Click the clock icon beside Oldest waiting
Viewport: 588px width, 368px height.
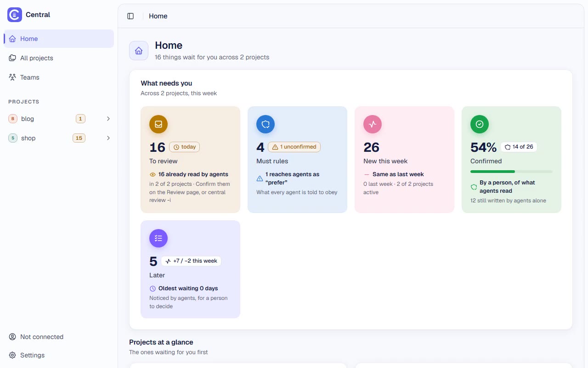coord(153,289)
